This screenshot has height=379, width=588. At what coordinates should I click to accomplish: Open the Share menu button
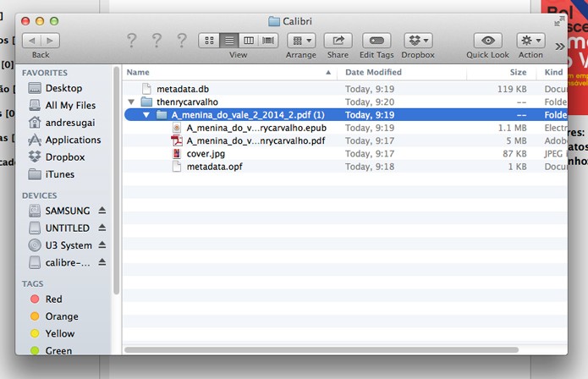pos(338,41)
